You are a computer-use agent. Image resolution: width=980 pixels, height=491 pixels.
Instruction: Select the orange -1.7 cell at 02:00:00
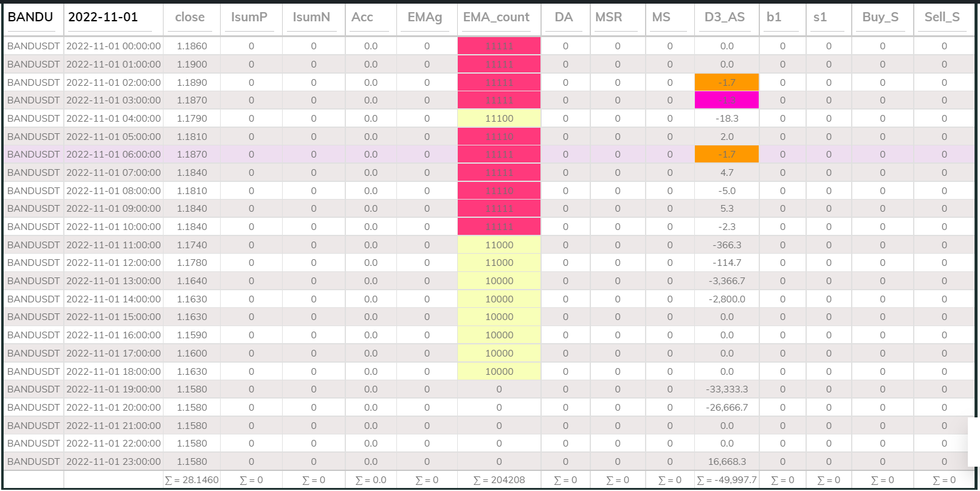click(x=726, y=82)
